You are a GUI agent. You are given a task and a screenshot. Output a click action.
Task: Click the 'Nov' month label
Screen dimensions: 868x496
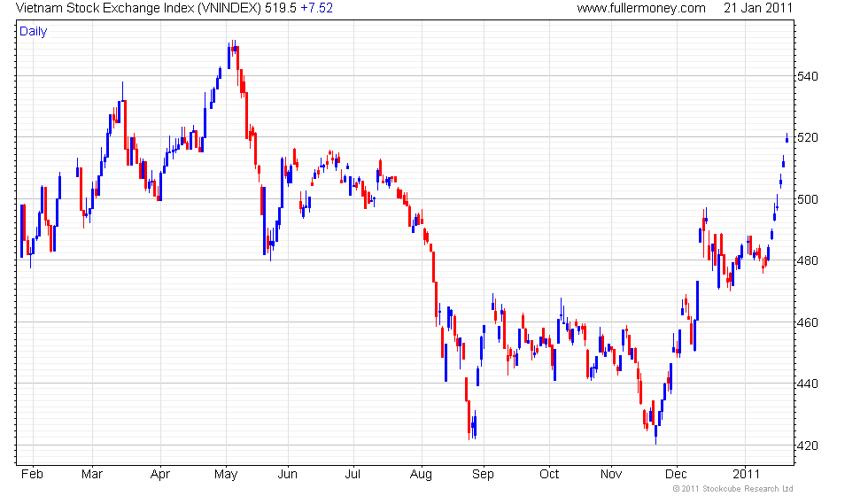click(611, 475)
